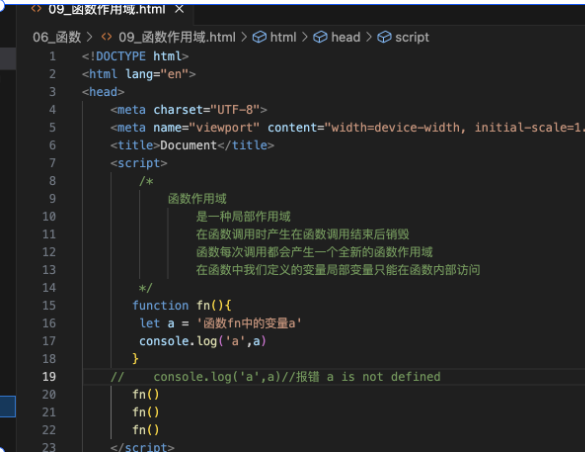Click the fn() call on line 21

146,412
